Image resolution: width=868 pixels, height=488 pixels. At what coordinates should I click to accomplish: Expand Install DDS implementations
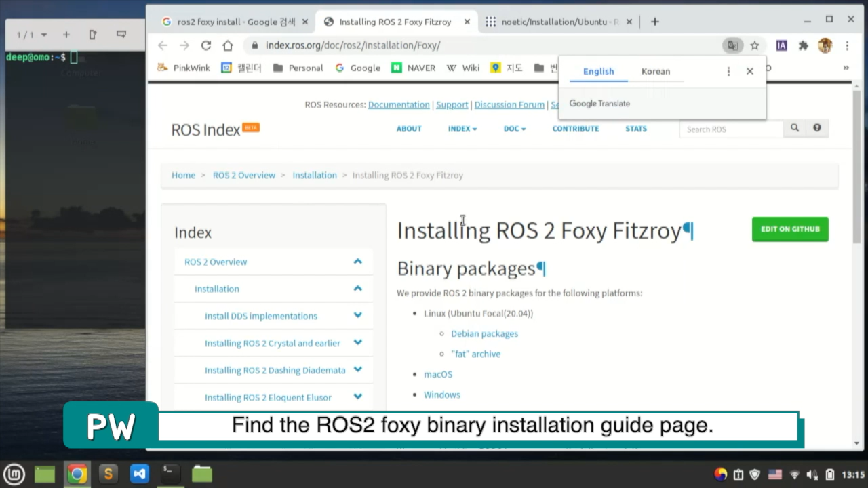click(x=357, y=315)
